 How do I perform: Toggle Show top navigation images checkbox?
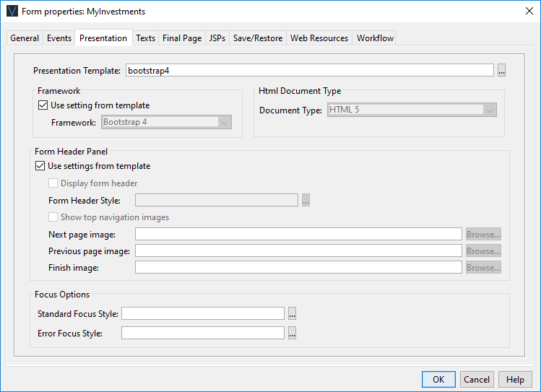click(53, 217)
